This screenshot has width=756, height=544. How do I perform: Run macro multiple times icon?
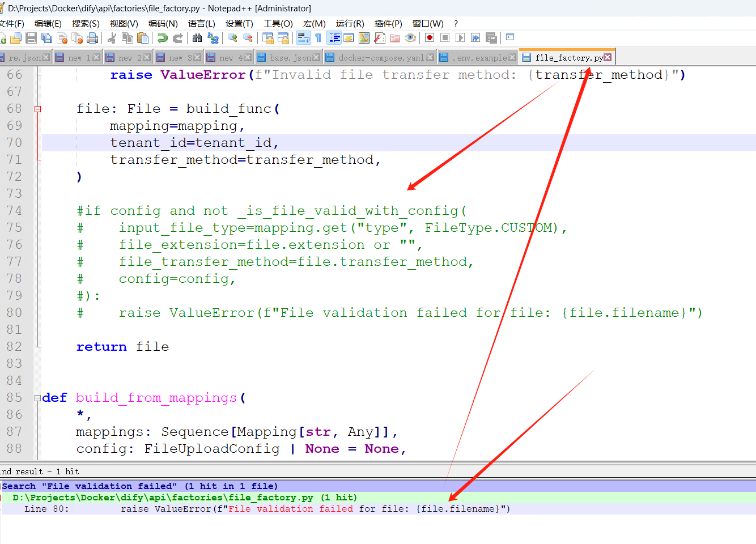tap(475, 38)
